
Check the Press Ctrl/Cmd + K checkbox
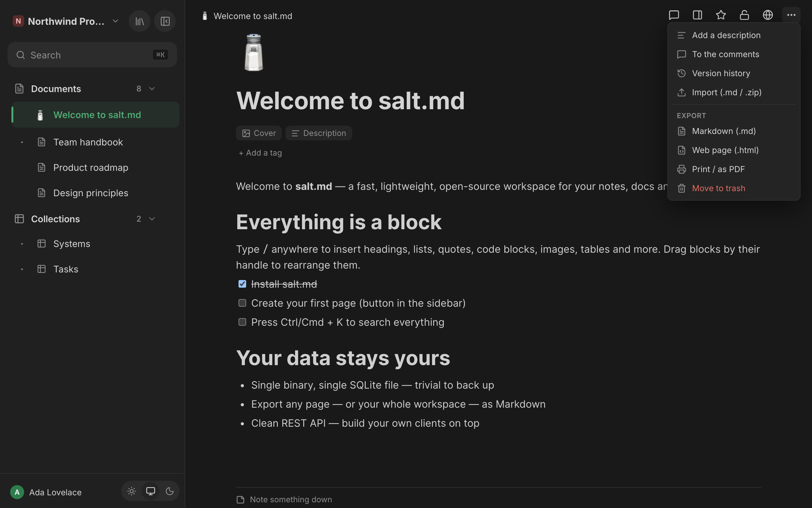[x=242, y=322]
